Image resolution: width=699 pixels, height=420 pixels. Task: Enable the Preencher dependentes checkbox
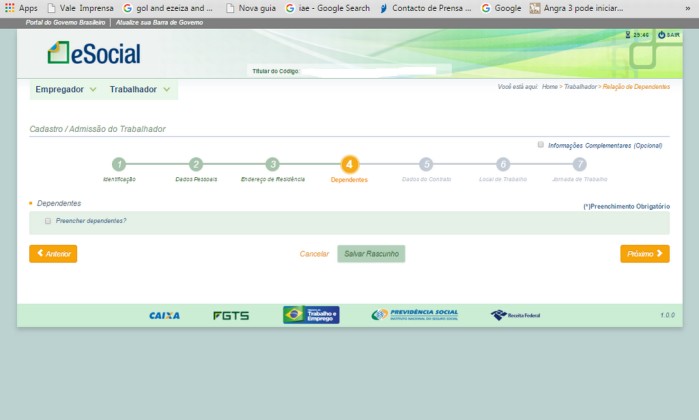[47, 220]
